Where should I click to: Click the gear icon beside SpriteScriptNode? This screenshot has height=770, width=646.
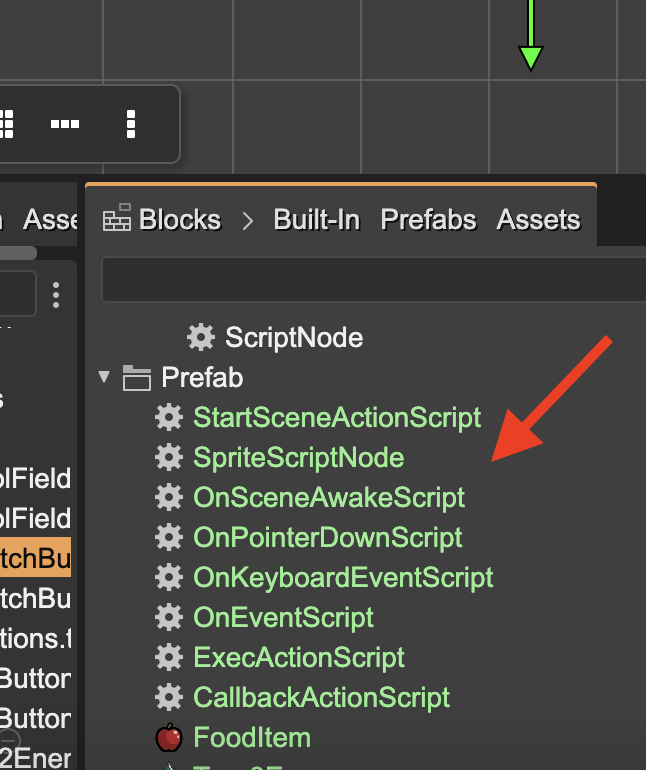pos(169,457)
